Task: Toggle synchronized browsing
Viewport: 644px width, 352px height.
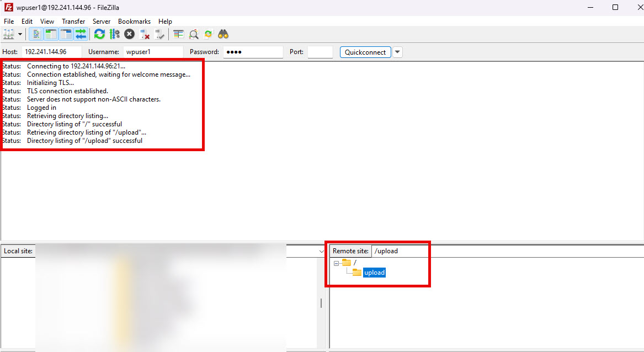Action: pos(208,34)
